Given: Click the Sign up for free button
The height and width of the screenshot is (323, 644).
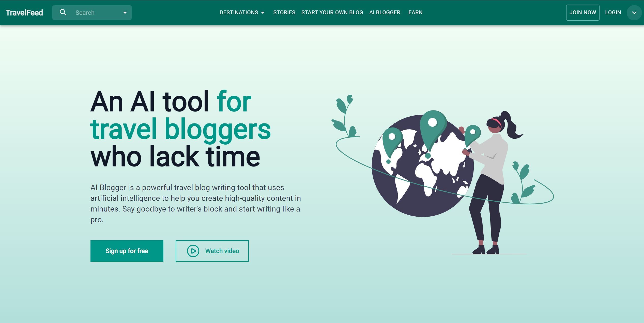Looking at the screenshot, I should [127, 250].
